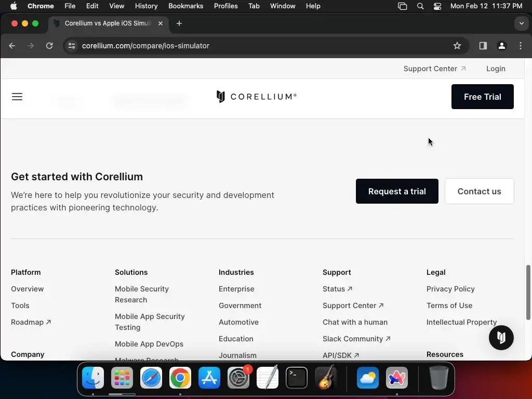
Task: Click the menu bar date and time
Action: [x=486, y=6]
